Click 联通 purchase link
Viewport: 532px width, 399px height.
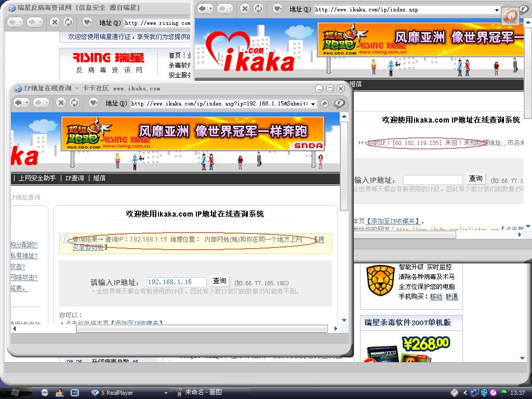click(451, 297)
